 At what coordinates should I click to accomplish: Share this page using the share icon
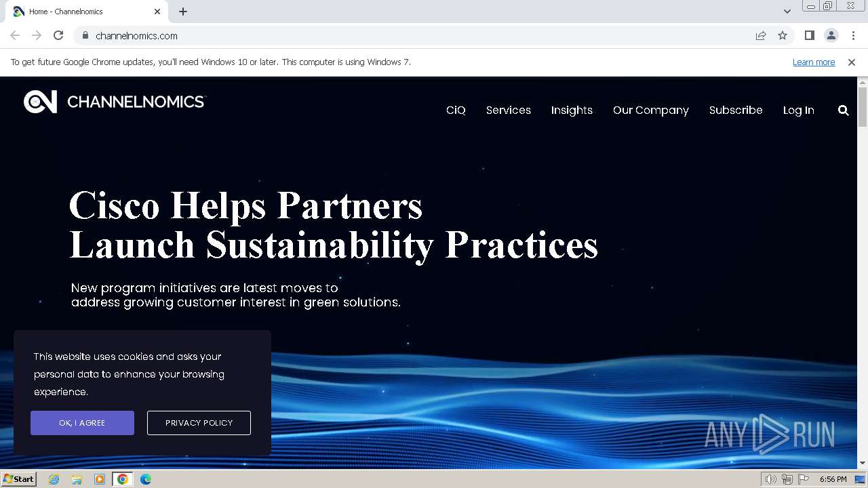(x=761, y=35)
